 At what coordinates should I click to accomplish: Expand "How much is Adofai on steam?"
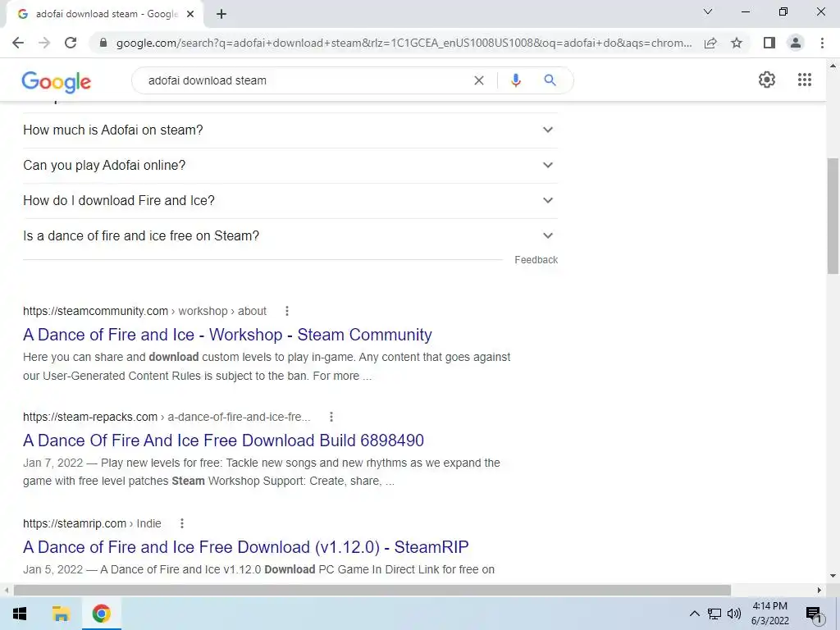coord(290,130)
